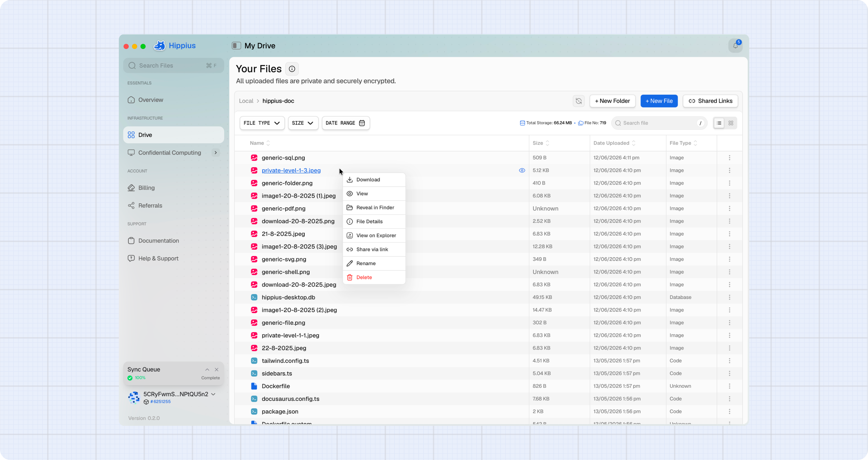Image resolution: width=868 pixels, height=460 pixels.
Task: Open row options for 22-8-2025.jpeg
Action: pyautogui.click(x=729, y=348)
